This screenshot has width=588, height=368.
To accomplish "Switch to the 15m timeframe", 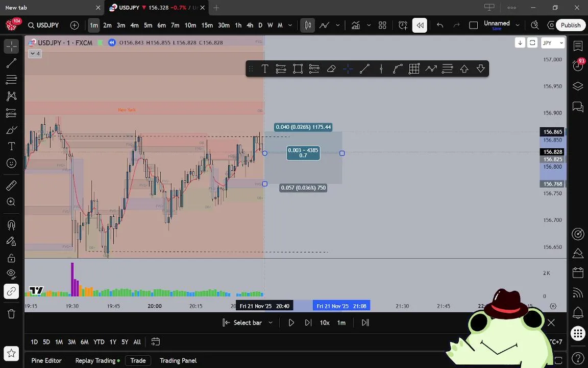I will point(207,25).
